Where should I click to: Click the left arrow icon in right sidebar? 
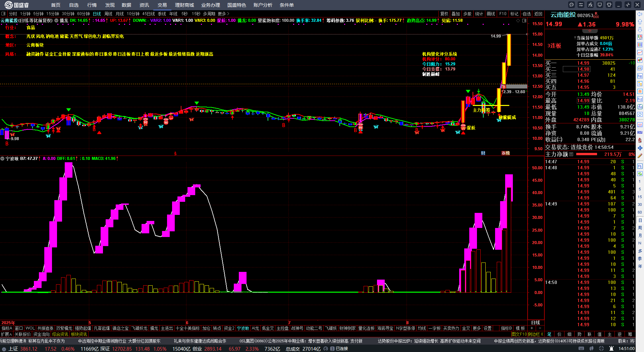click(640, 14)
